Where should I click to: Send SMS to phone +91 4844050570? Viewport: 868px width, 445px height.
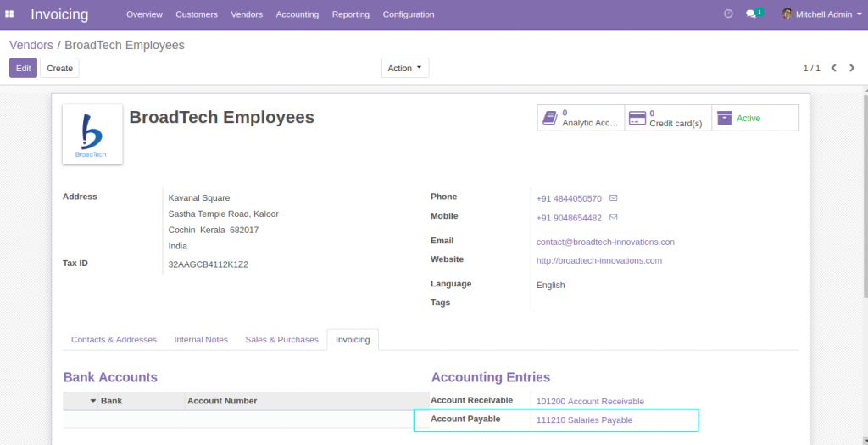(614, 197)
